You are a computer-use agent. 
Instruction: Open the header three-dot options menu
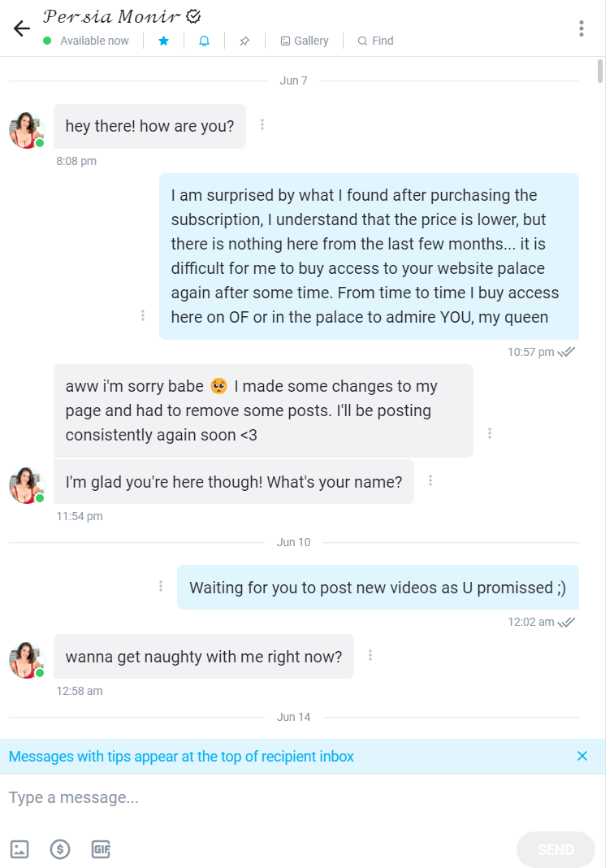pyautogui.click(x=582, y=28)
